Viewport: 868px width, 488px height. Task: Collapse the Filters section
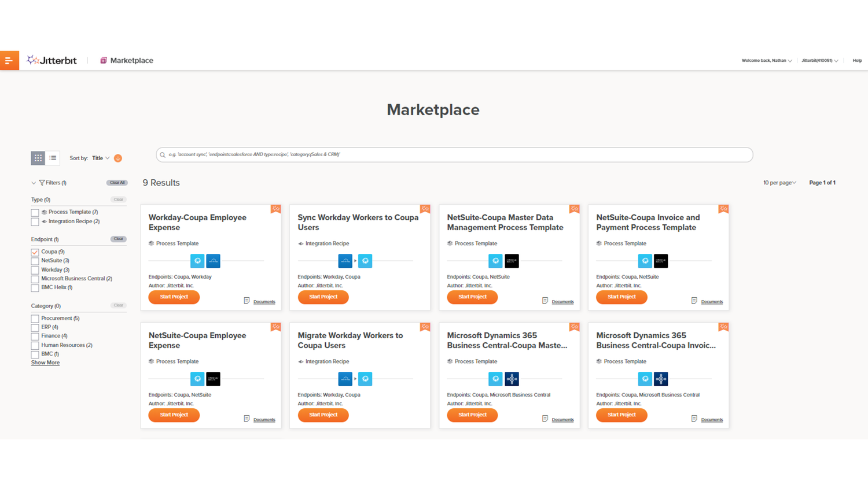(x=34, y=182)
